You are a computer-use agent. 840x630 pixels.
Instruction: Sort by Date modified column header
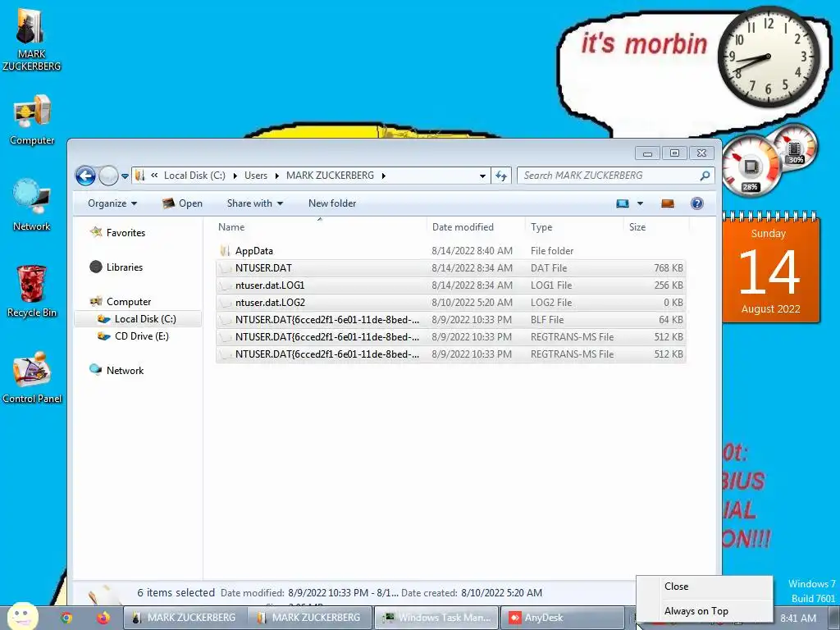476,227
